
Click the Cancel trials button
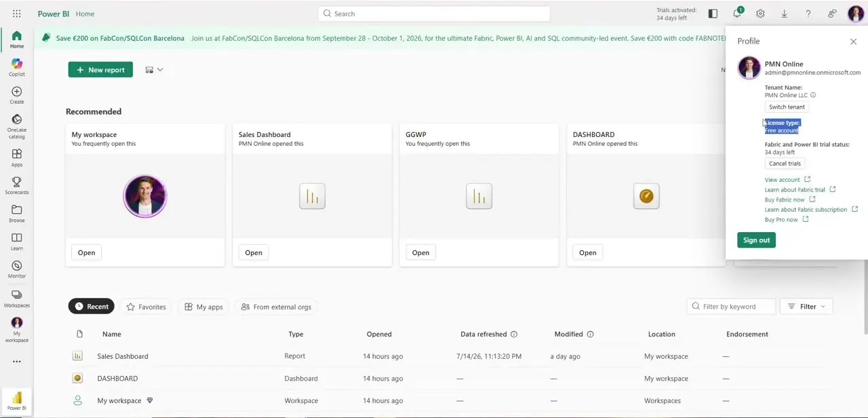(x=785, y=164)
